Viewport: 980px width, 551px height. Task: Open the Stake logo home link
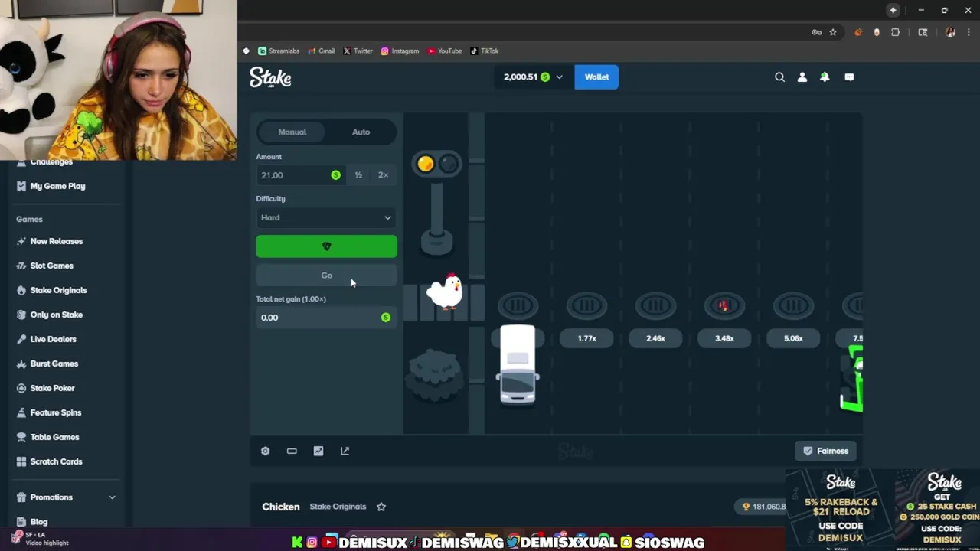click(x=270, y=77)
